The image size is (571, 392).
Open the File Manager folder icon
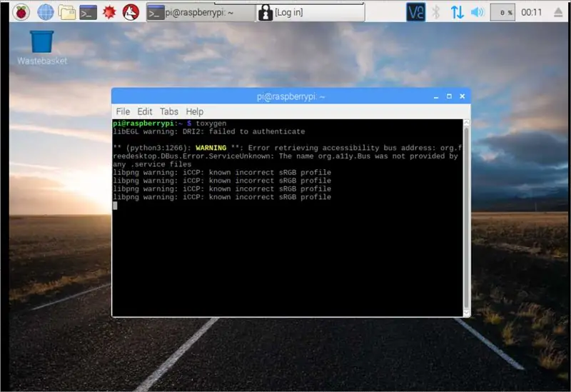point(67,12)
